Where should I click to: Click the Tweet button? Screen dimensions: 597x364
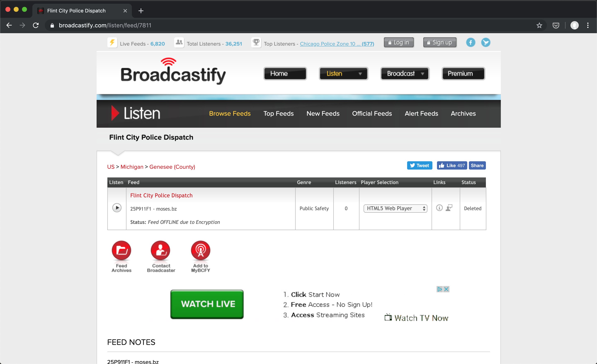[419, 166]
